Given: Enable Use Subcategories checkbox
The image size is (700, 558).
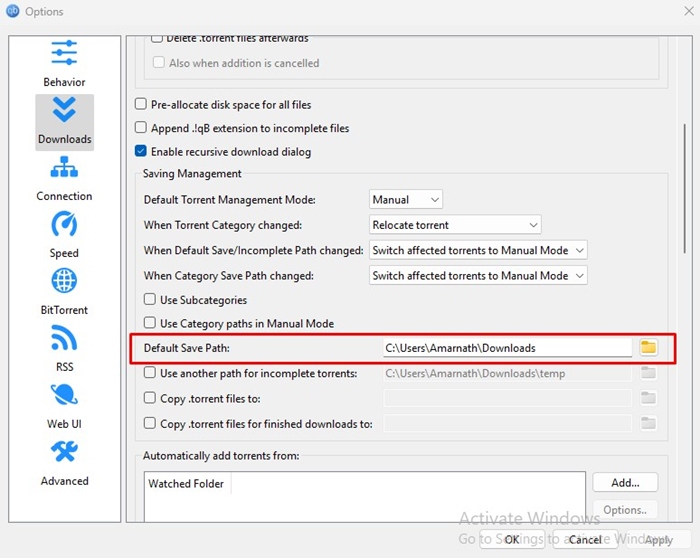Looking at the screenshot, I should click(x=150, y=299).
